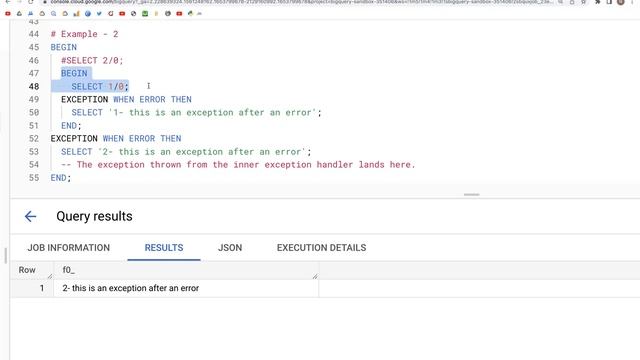Image resolution: width=640 pixels, height=360 pixels.
Task: Place cursor on '# Example - 2' comment
Action: coord(84,34)
